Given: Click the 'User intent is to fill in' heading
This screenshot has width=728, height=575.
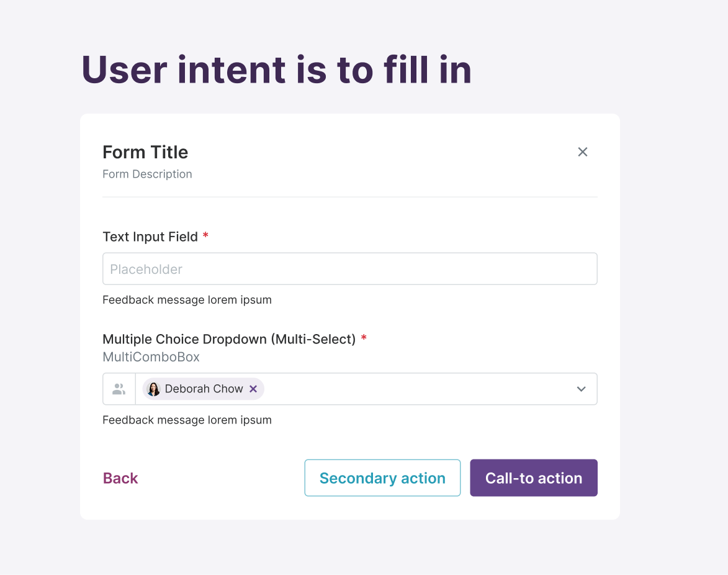Looking at the screenshot, I should pyautogui.click(x=277, y=70).
